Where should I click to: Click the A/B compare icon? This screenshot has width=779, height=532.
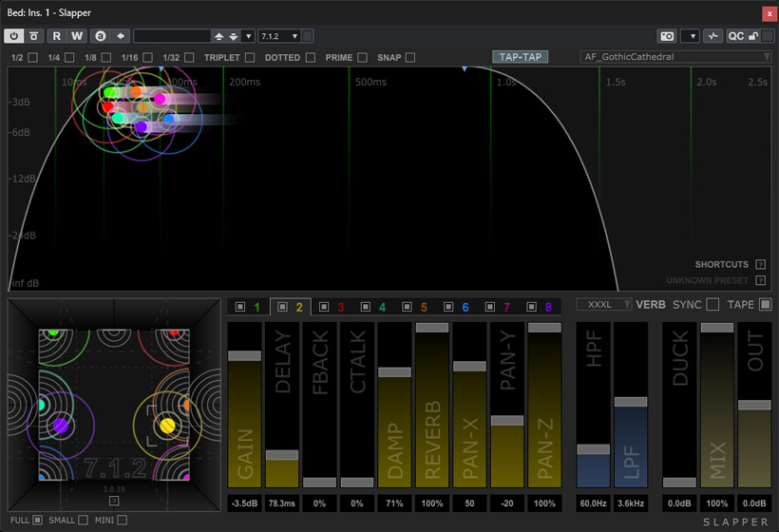[100, 36]
